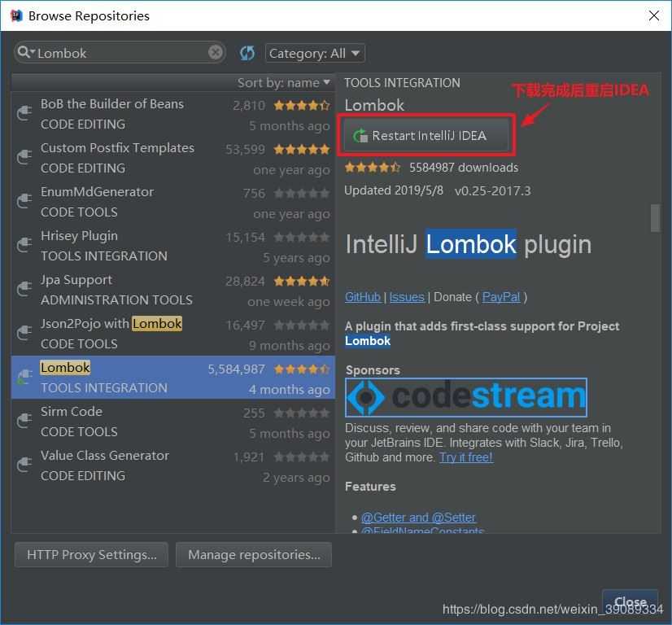The width and height of the screenshot is (672, 625).
Task: Click the description panel scrollbar thumb
Action: point(655,218)
